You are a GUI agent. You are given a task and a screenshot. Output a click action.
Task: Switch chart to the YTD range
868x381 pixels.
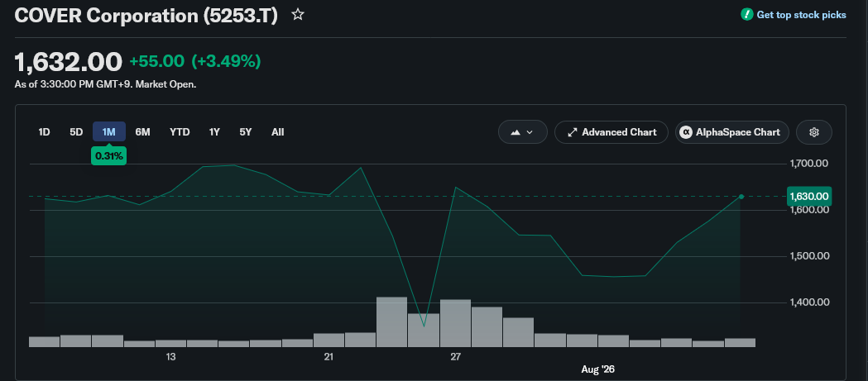tap(180, 132)
